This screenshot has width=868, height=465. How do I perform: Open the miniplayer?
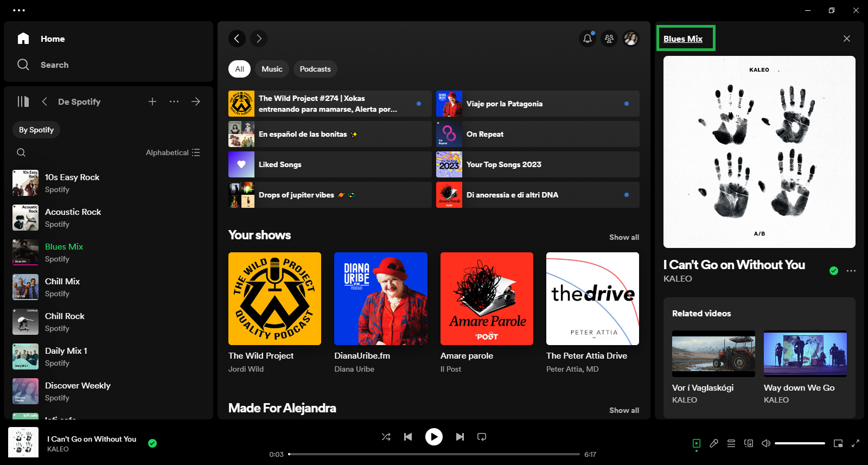838,443
